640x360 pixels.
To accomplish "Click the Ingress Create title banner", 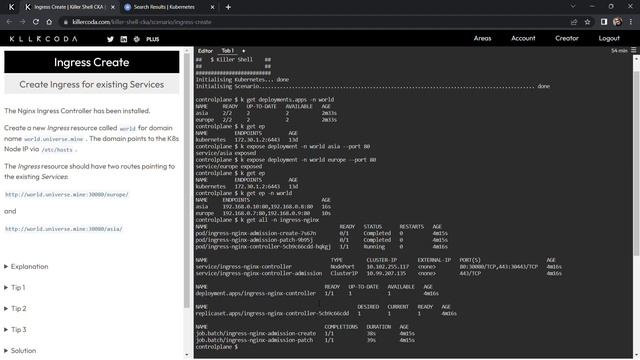I will (x=92, y=62).
